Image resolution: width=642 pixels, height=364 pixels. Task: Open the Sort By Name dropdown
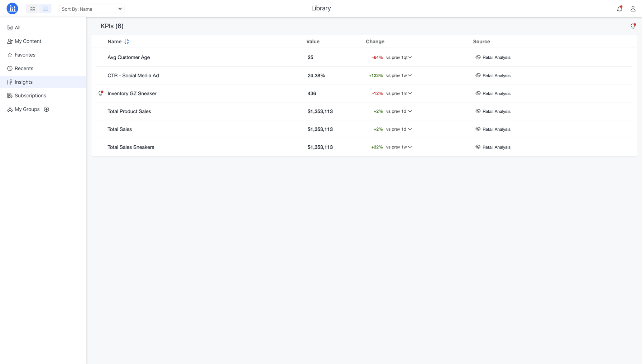point(92,9)
